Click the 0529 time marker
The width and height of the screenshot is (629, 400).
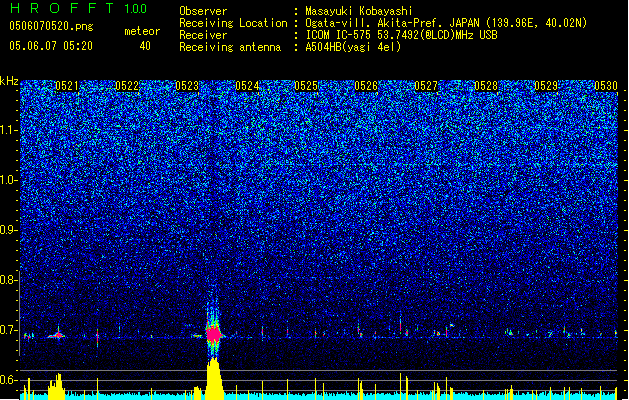pyautogui.click(x=546, y=86)
